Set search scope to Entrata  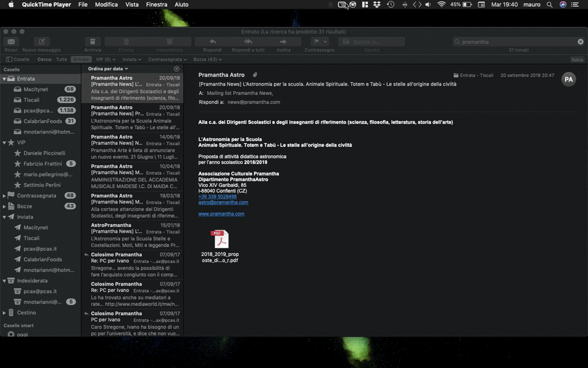point(81,59)
